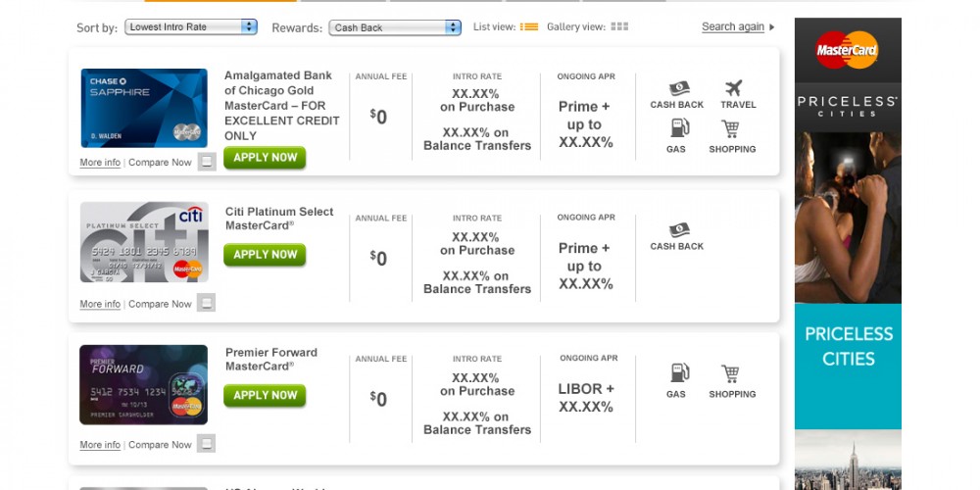Click Shopping cart icon on Premier Forward card
Screen dimensions: 980x490
[730, 373]
